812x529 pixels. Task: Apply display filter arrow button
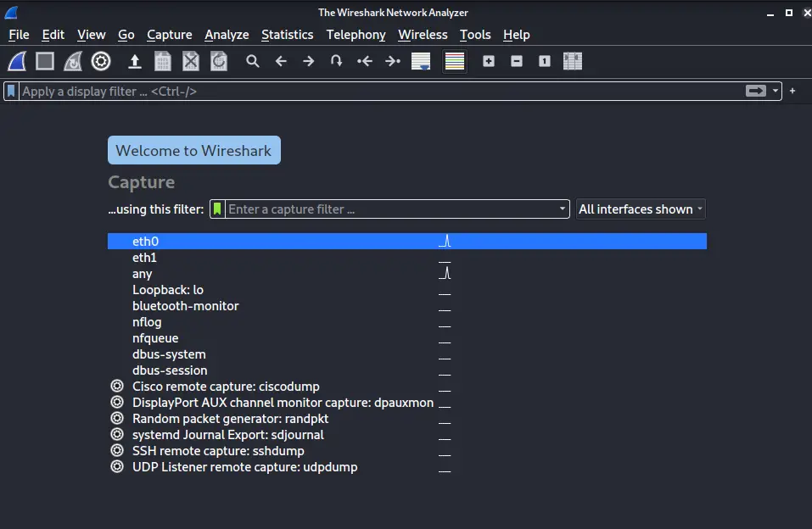[756, 91]
